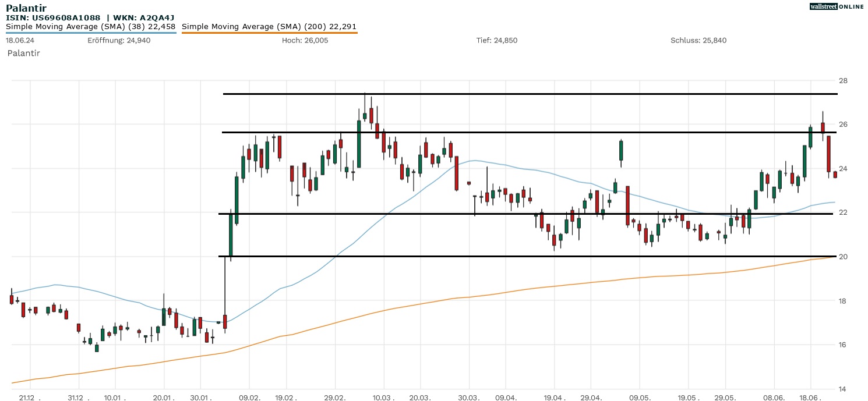
Task: Click the wallstreet ONLINE logo
Action: coord(837,6)
